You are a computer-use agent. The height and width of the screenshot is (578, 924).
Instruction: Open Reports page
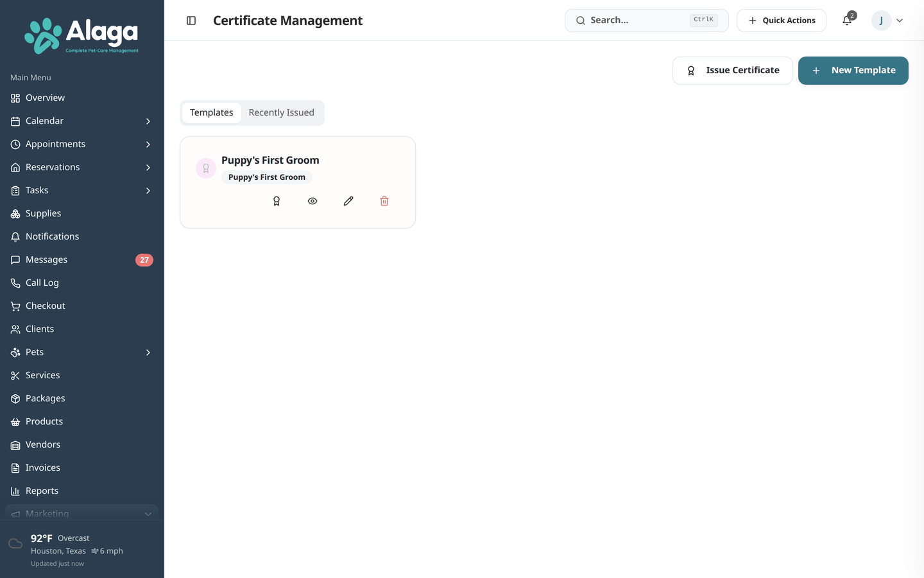[x=82, y=491]
